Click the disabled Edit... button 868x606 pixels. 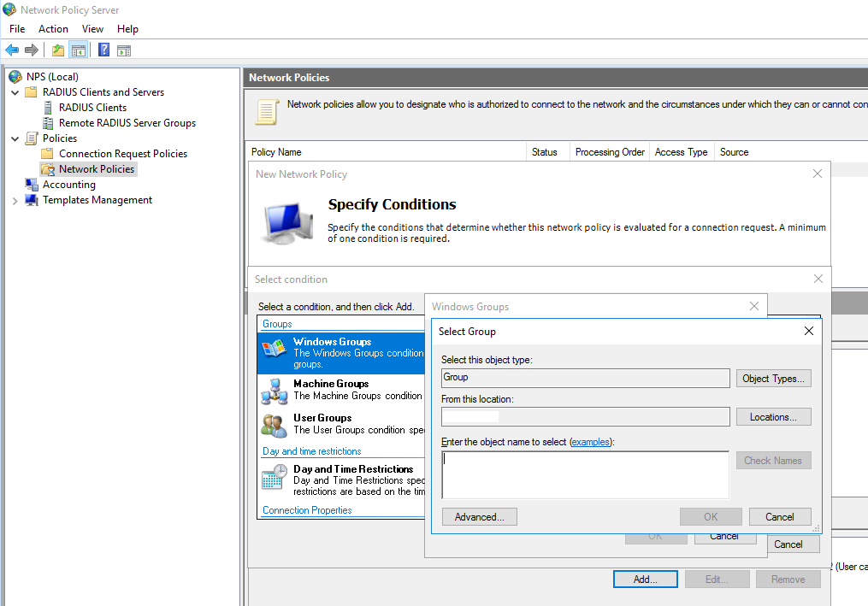pyautogui.click(x=717, y=580)
